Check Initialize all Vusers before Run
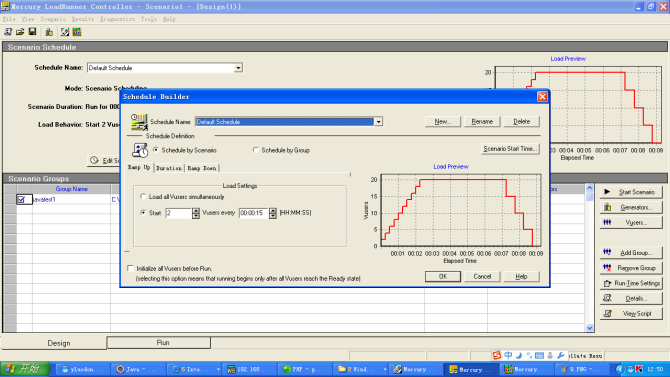670x377 pixels. point(130,268)
